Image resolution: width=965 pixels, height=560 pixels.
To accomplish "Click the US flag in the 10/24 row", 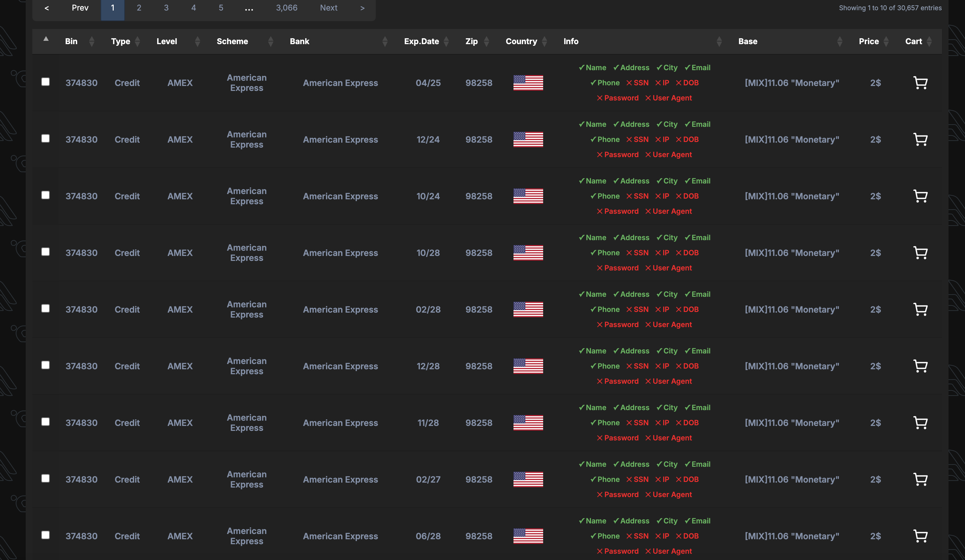I will click(528, 196).
